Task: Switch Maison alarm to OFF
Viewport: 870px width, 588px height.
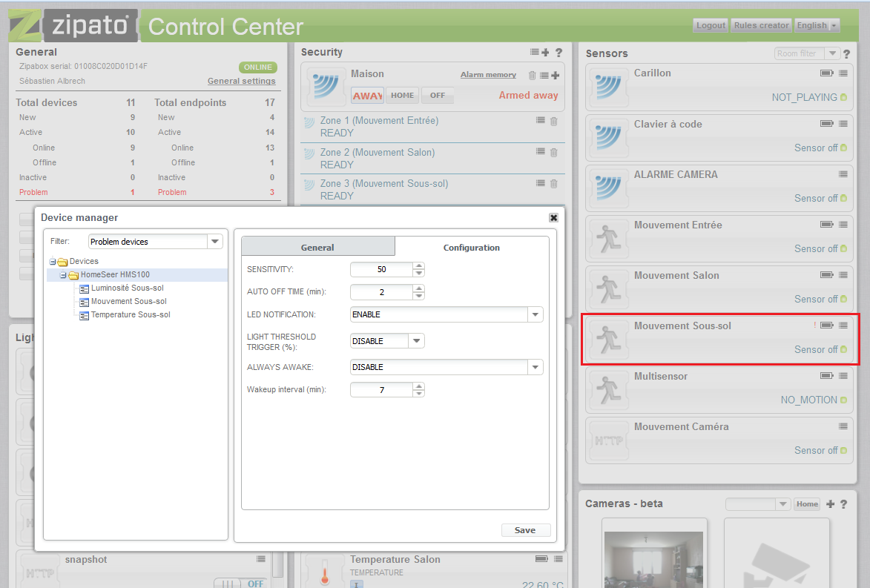Action: [x=438, y=96]
